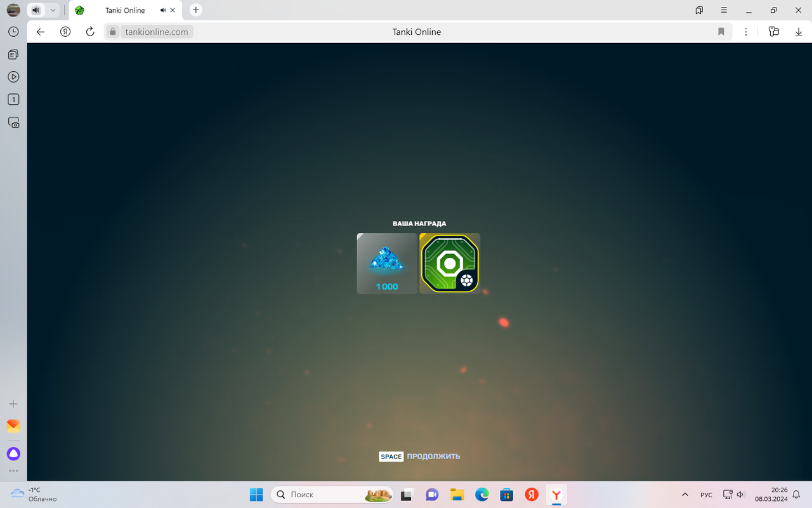The image size is (812, 508).
Task: Reload the current page
Action: [90, 32]
